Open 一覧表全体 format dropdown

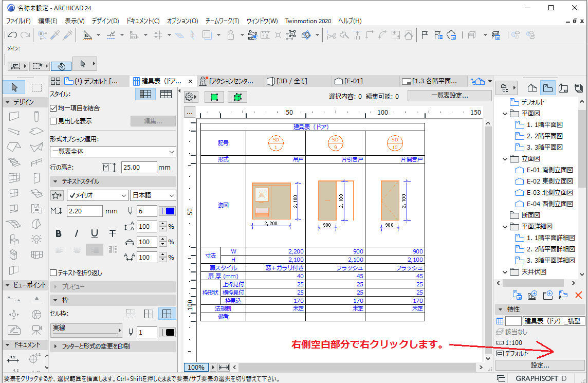[x=113, y=152]
